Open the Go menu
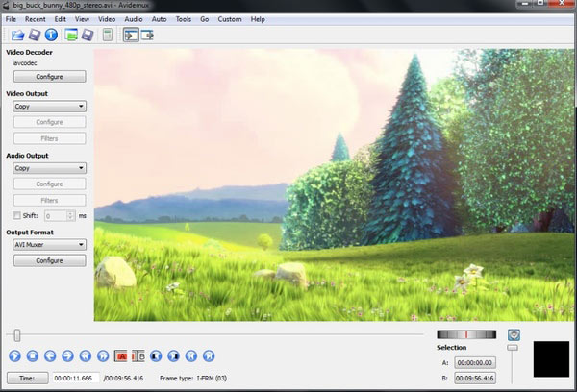Viewport: 577px width, 392px height. point(204,19)
